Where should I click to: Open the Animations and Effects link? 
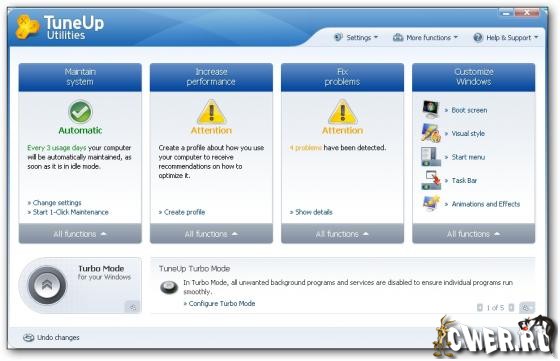point(486,204)
